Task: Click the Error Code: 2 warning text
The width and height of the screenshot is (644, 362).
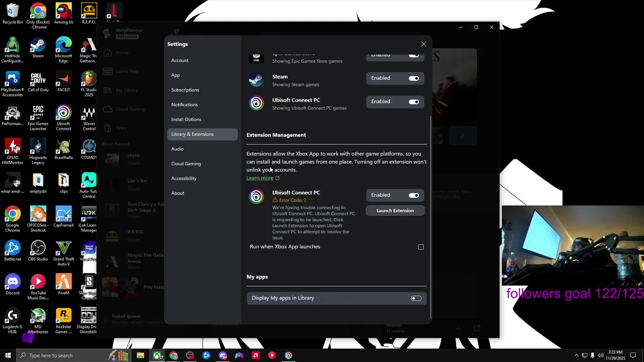Action: pyautogui.click(x=293, y=200)
